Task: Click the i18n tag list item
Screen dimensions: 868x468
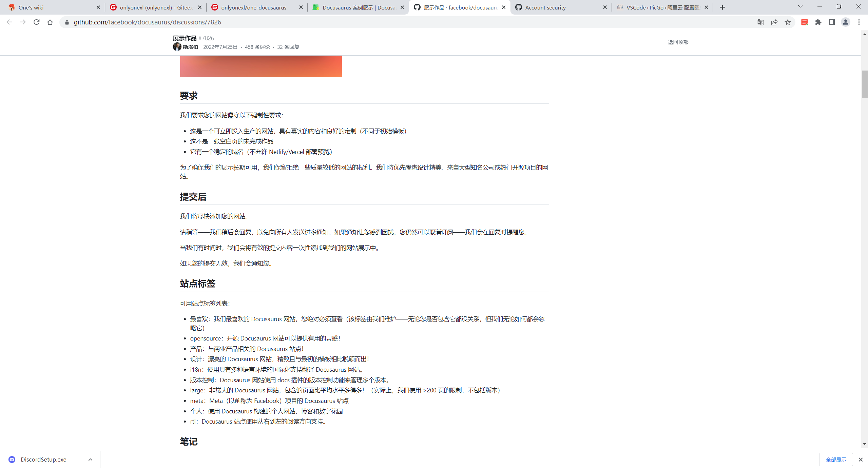Action: point(277,369)
